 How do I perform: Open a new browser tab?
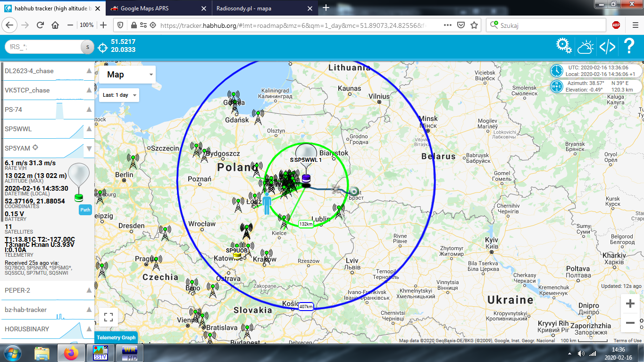click(x=326, y=8)
